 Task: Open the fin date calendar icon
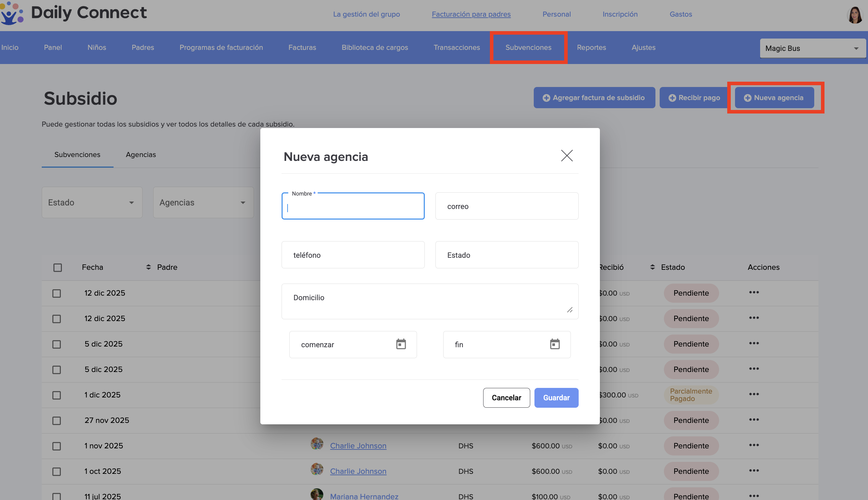coord(555,344)
